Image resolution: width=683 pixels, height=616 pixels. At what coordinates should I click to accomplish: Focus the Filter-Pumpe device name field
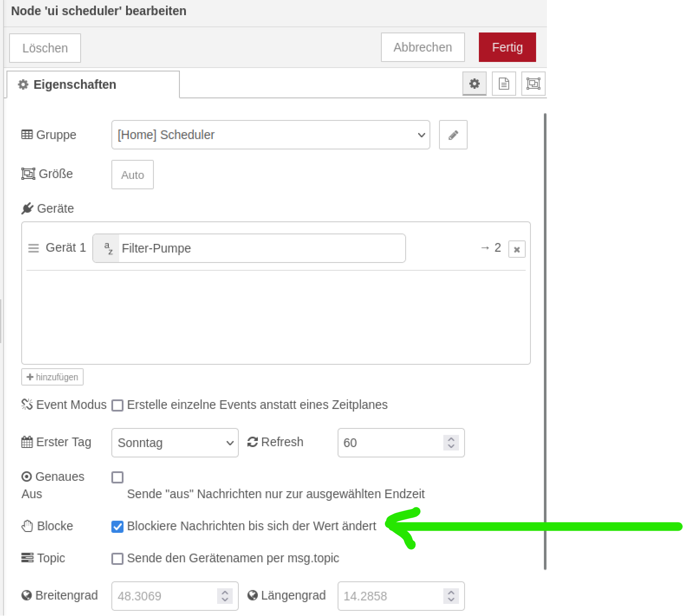[x=262, y=248]
